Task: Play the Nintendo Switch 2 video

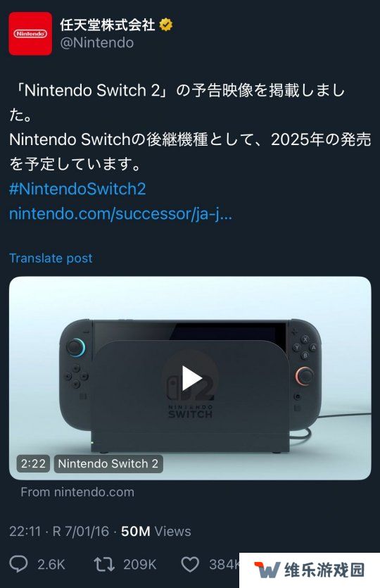Action: click(191, 378)
